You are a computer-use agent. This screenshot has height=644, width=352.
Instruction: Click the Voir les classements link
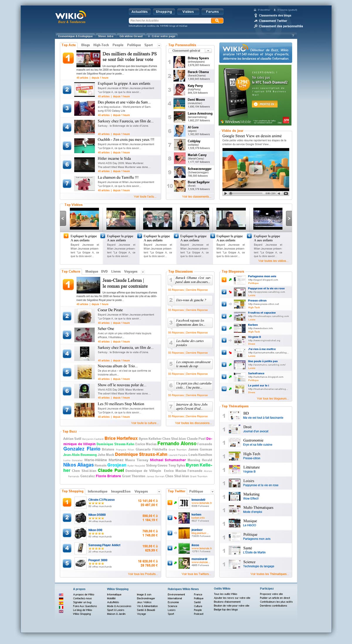[x=197, y=197]
